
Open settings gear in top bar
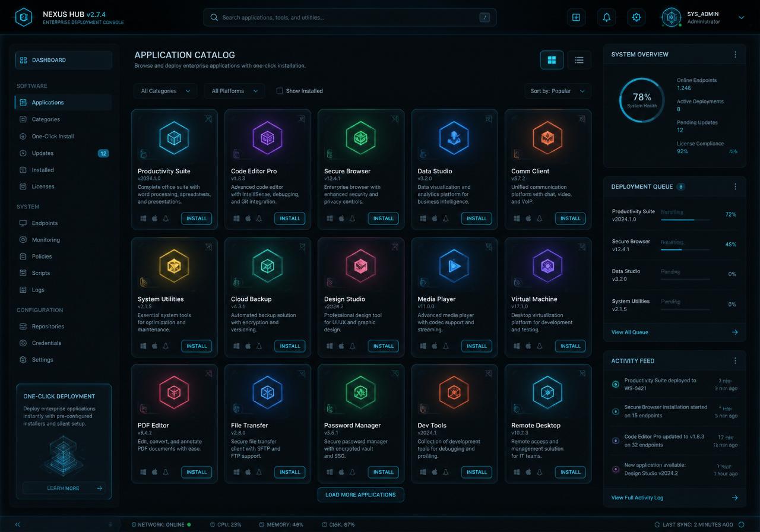pyautogui.click(x=636, y=17)
